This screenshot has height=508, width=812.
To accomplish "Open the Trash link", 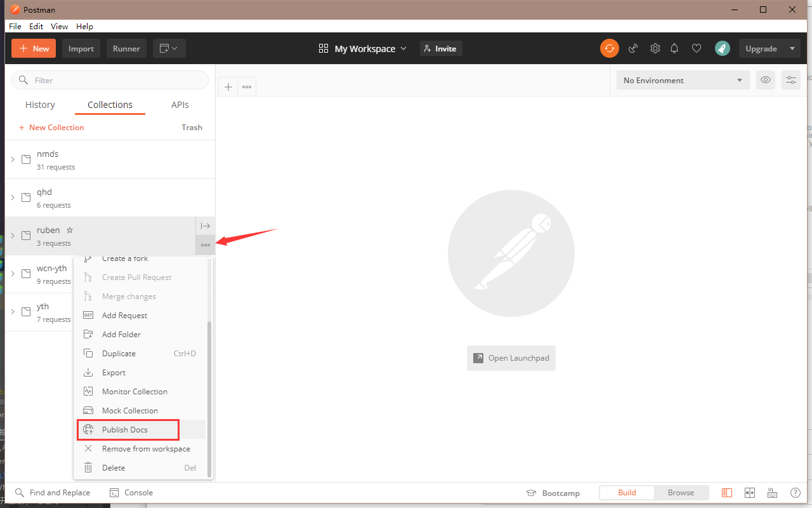I will click(x=192, y=128).
